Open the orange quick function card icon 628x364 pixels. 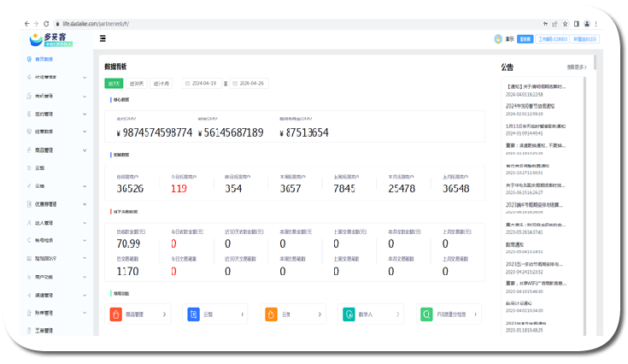271,314
